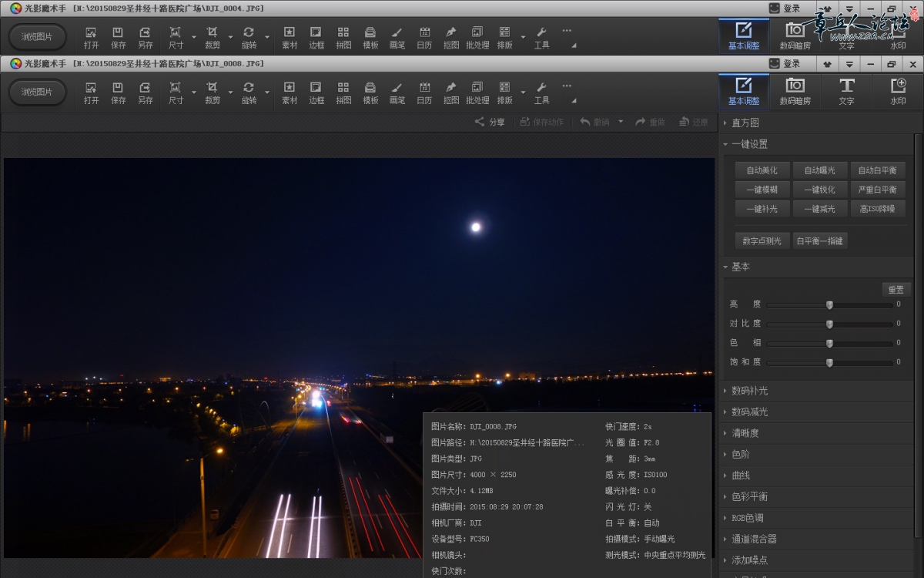The width and height of the screenshot is (924, 578).
Task: Open the 水印 watermark tab in the DJI_0008 window
Action: [898, 91]
